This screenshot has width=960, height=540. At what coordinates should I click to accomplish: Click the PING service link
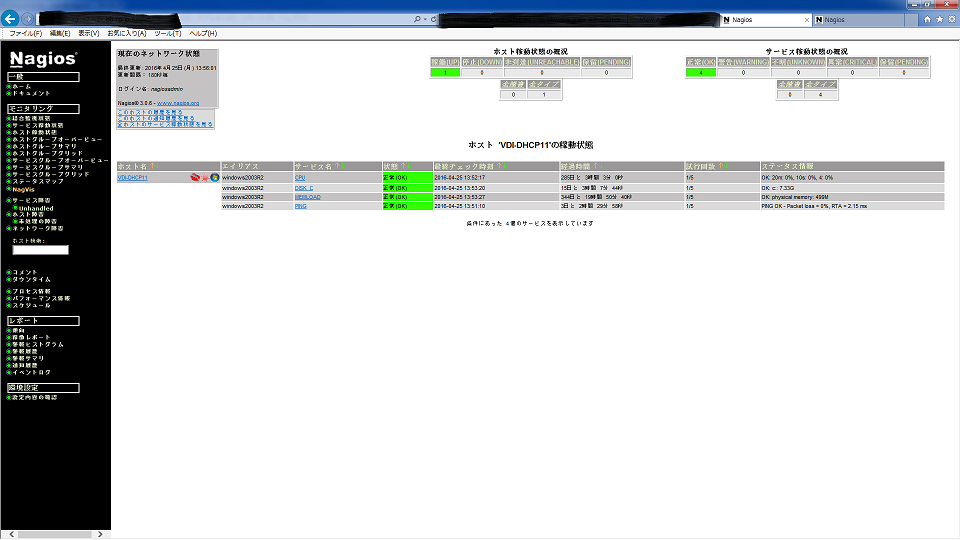(300, 206)
